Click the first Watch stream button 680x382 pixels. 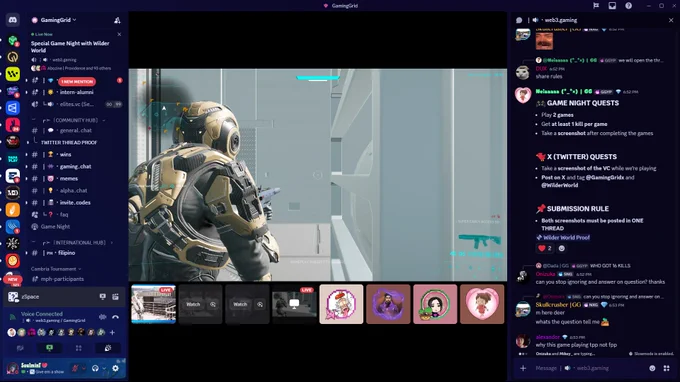pyautogui.click(x=193, y=304)
